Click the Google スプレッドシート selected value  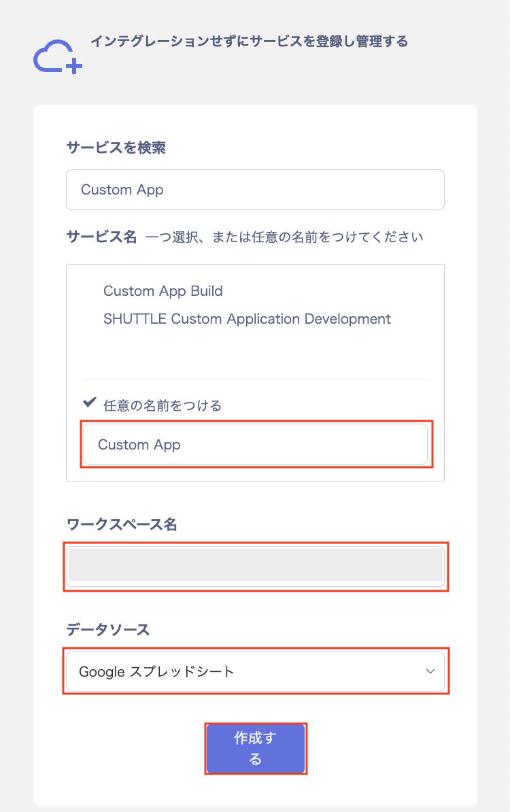[x=157, y=672]
